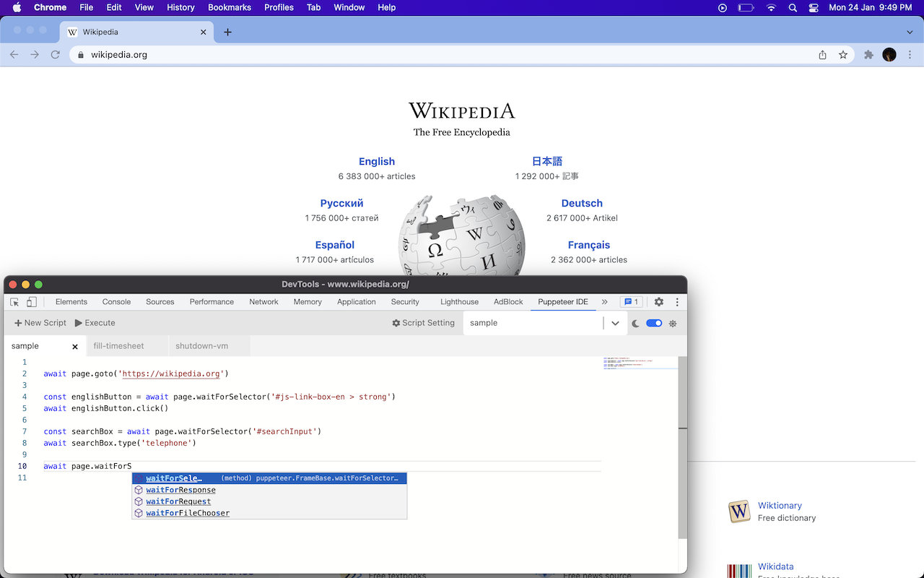Open the Русский Wikipedia link
The width and height of the screenshot is (924, 578).
[x=342, y=204]
